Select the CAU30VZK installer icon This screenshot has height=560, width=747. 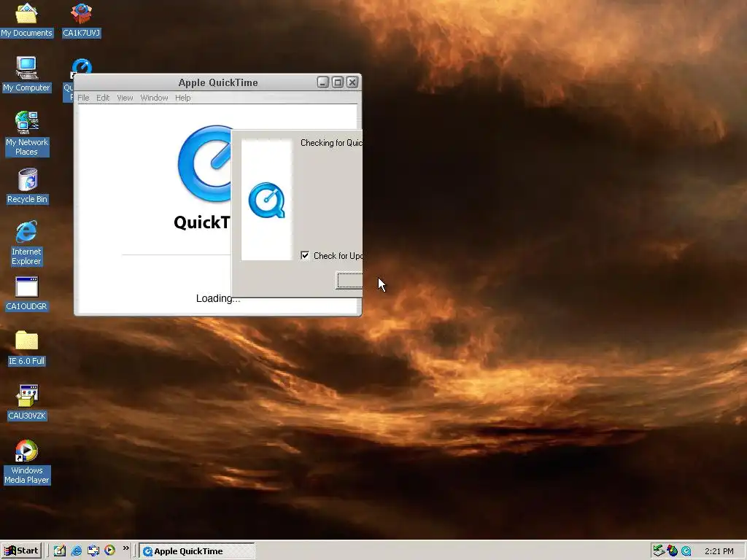pyautogui.click(x=27, y=402)
